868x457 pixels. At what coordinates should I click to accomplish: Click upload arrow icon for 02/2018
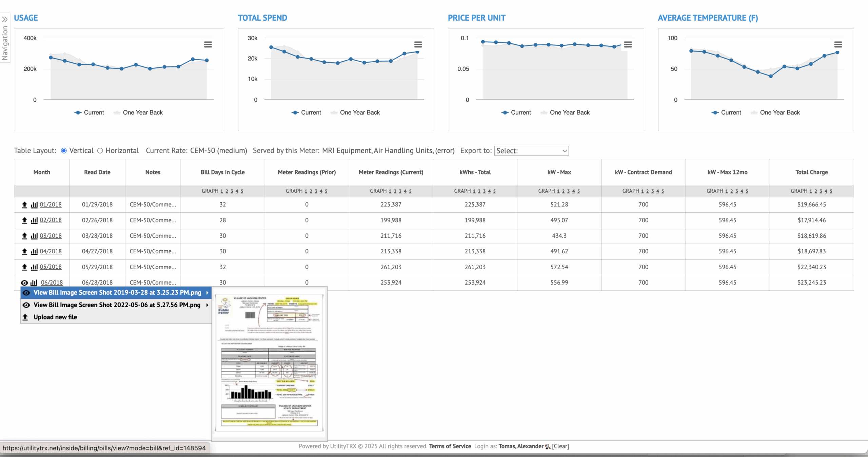[24, 220]
